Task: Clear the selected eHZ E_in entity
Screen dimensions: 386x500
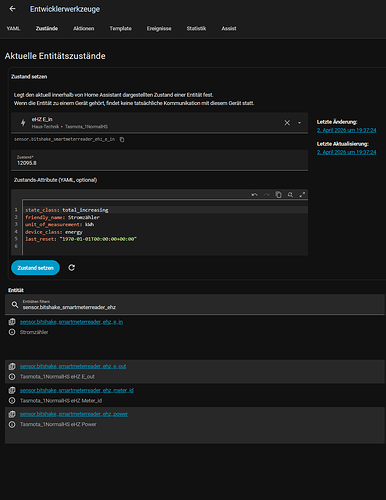Action: (287, 123)
